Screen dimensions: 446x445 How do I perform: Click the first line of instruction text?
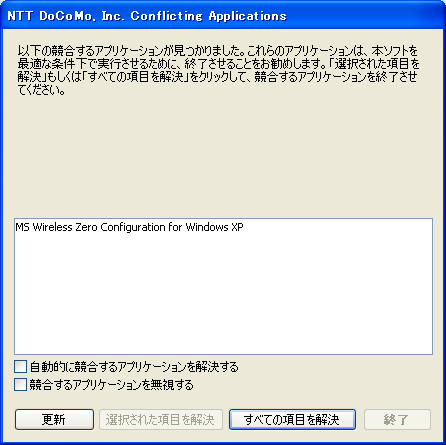[x=218, y=51]
